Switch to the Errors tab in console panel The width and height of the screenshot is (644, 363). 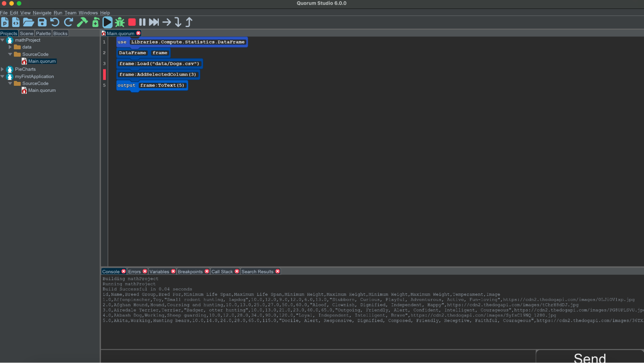134,271
